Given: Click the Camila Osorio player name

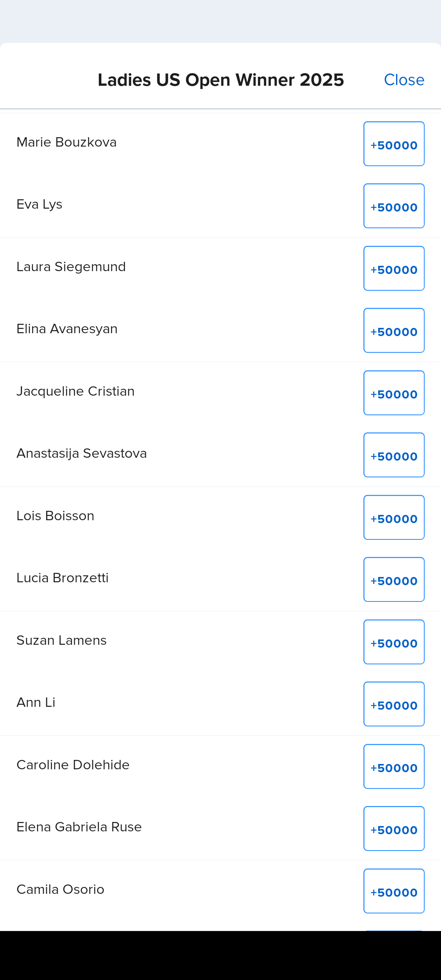Looking at the screenshot, I should click(60, 890).
